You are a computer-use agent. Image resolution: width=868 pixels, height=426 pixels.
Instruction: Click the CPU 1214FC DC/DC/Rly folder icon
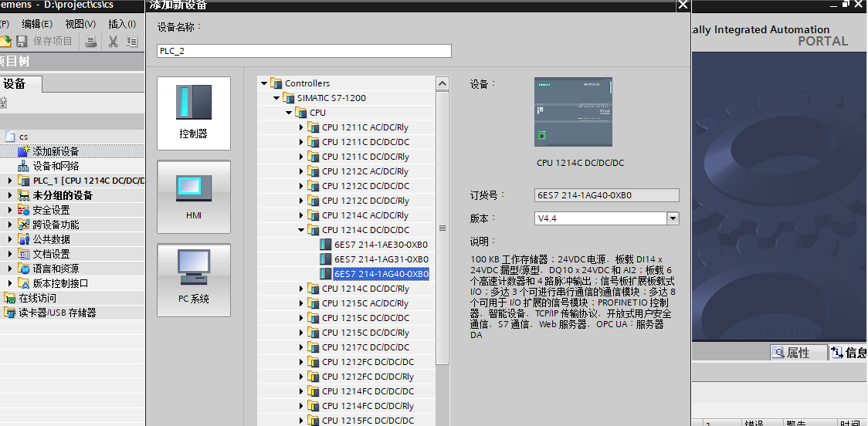[x=314, y=405]
